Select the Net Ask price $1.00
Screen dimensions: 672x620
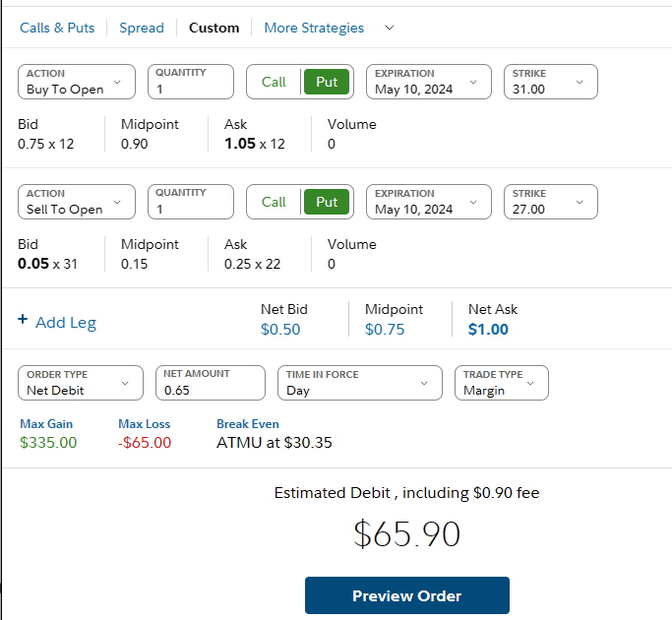coord(488,330)
